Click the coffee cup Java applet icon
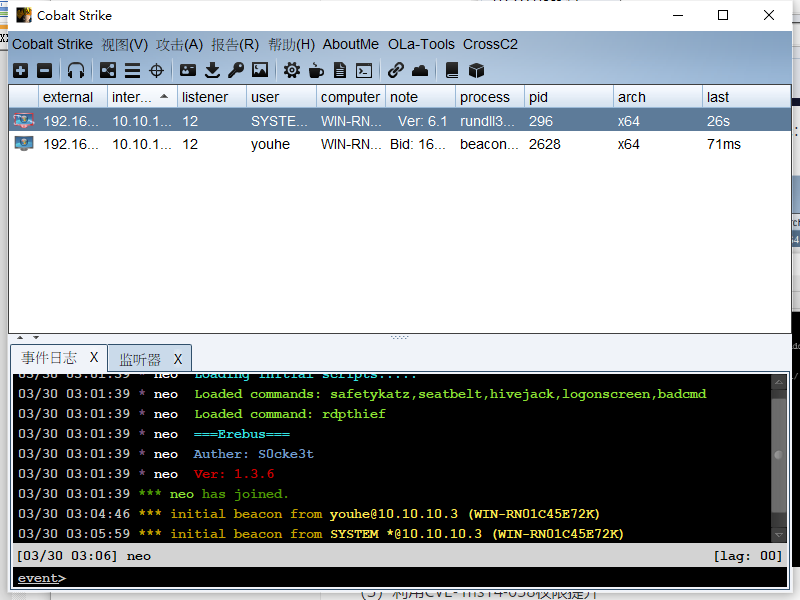Image resolution: width=800 pixels, height=600 pixels. coord(316,70)
